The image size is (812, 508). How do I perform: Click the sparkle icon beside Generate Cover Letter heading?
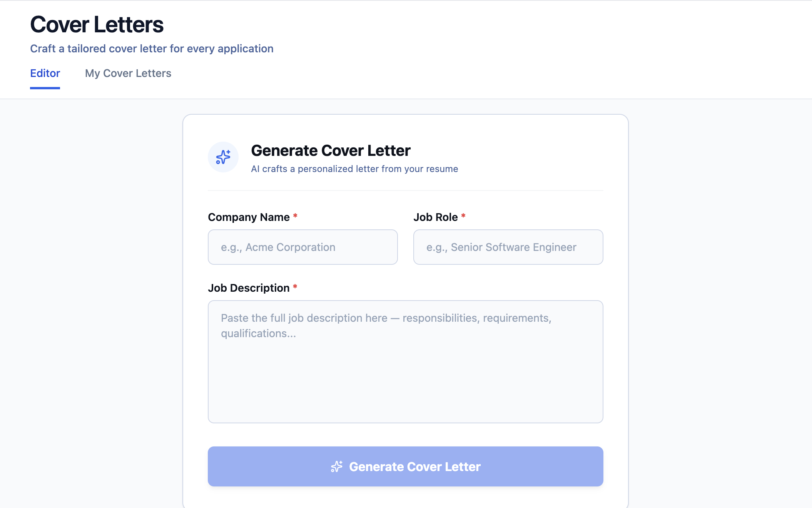223,157
